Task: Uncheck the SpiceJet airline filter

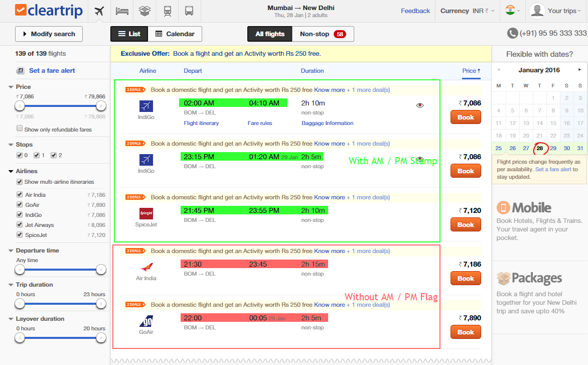Action: [x=20, y=235]
